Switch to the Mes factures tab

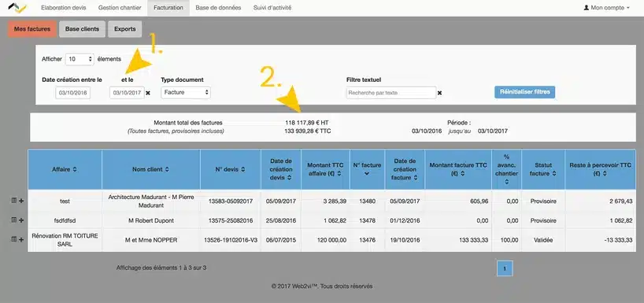(32, 29)
